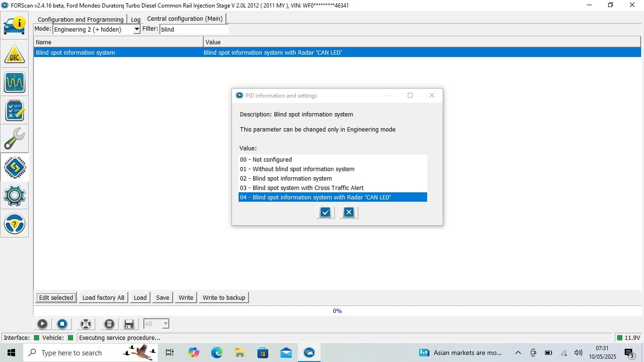
Task: Expand the All dropdown in bottom toolbar
Action: (x=165, y=324)
